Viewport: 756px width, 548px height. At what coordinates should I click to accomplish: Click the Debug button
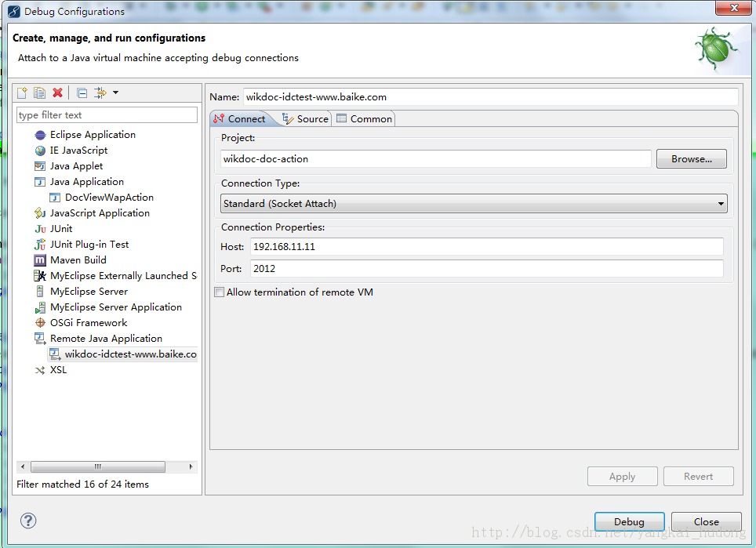629,521
